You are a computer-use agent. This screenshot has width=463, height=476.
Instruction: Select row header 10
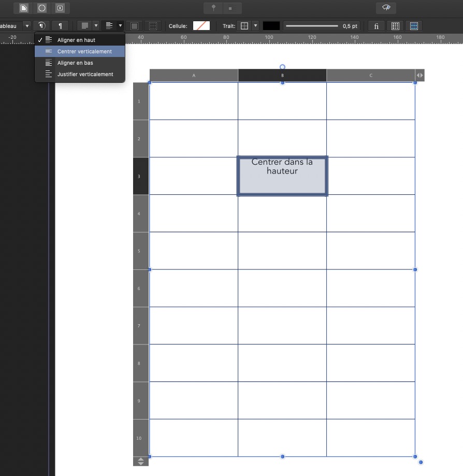click(x=141, y=438)
